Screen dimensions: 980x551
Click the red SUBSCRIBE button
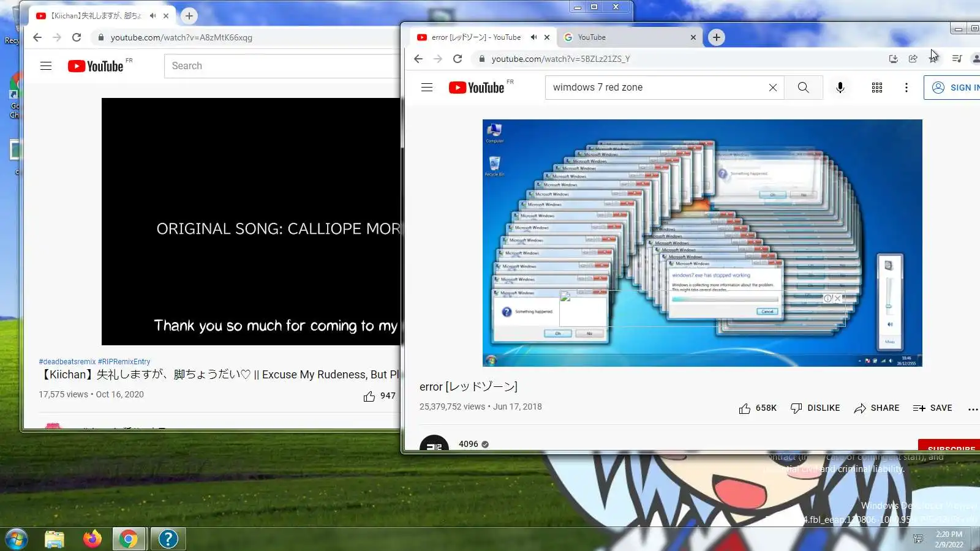949,446
